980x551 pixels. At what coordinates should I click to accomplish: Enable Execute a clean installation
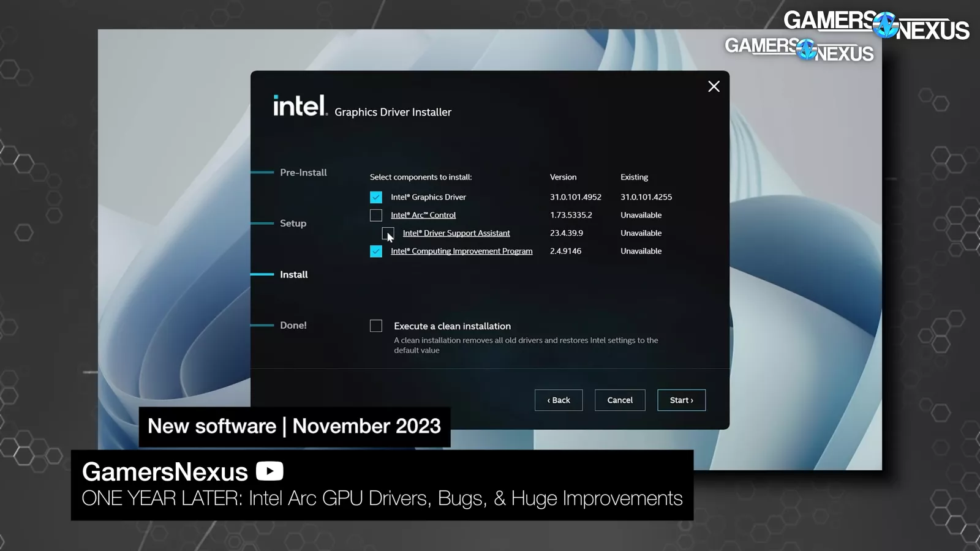[x=375, y=326]
